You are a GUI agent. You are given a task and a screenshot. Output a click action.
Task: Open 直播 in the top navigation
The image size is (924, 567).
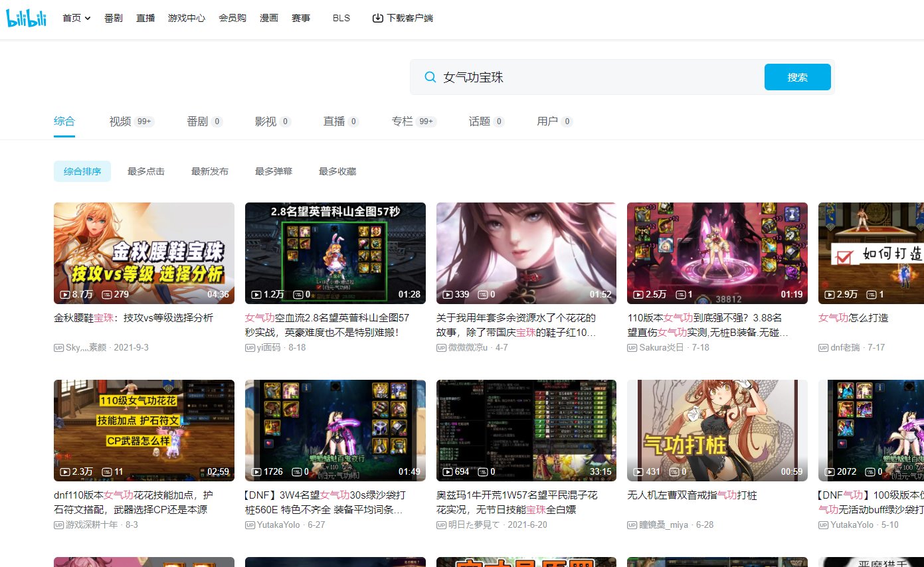coord(145,18)
